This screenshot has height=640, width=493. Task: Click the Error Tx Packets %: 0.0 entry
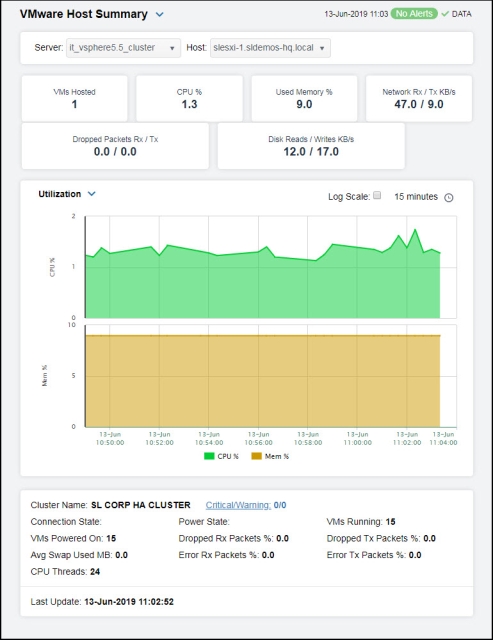coord(374,555)
